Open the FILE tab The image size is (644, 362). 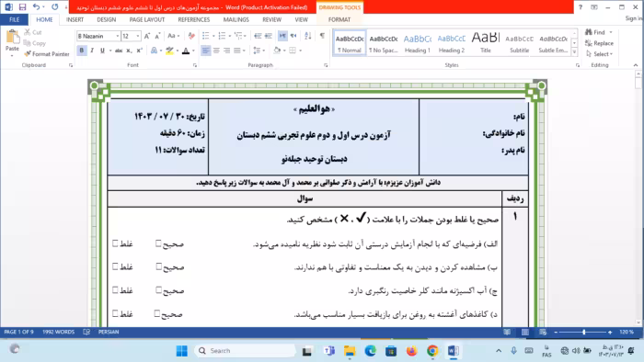pos(15,19)
